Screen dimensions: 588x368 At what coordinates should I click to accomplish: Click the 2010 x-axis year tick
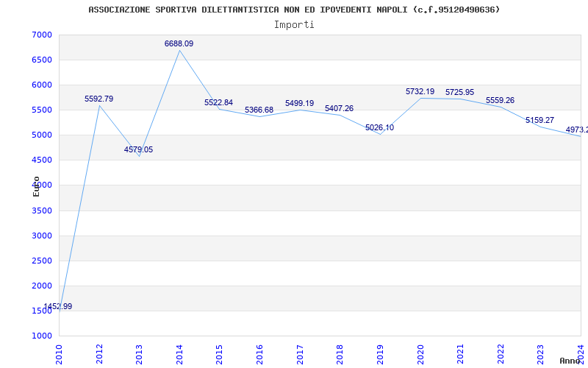pos(59,354)
